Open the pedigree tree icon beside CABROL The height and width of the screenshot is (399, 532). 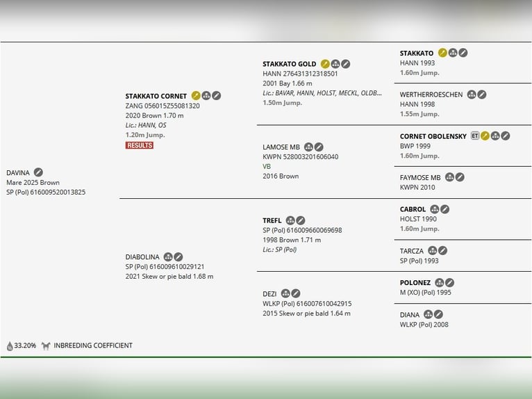point(435,209)
